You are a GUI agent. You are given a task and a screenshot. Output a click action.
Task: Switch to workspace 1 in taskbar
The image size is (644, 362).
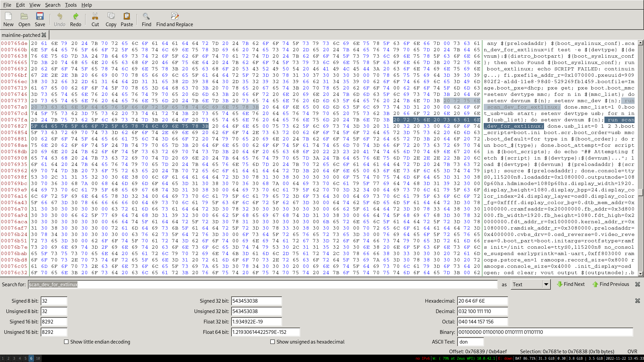(3, 358)
